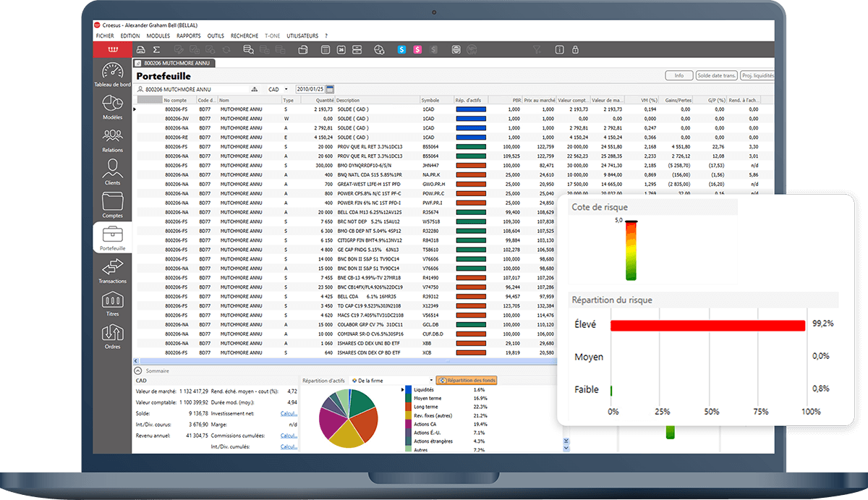Click the info toolbar icon
The image size is (868, 500).
tap(559, 50)
